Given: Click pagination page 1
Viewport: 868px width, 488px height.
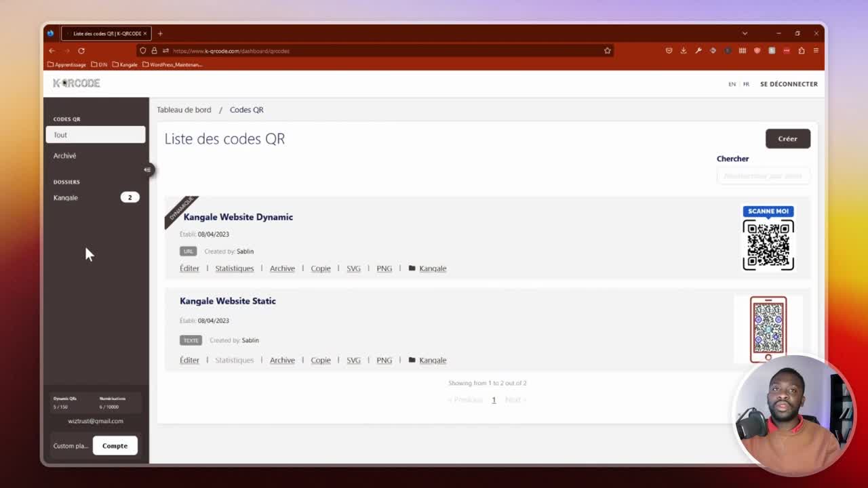Looking at the screenshot, I should [494, 400].
